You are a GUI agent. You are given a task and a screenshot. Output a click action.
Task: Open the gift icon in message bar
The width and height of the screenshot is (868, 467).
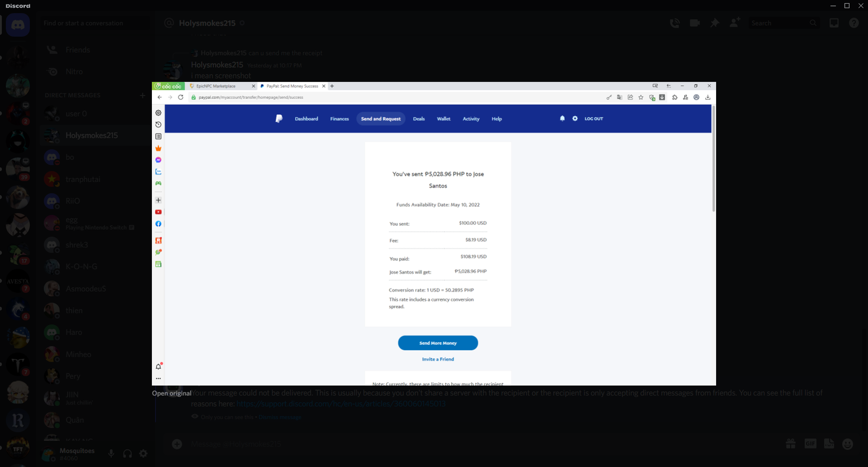pos(790,444)
